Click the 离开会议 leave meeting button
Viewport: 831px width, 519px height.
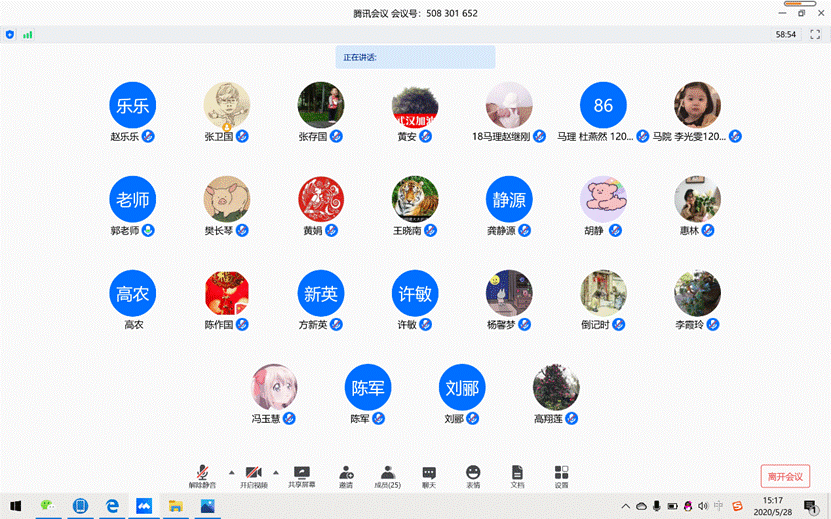(784, 476)
